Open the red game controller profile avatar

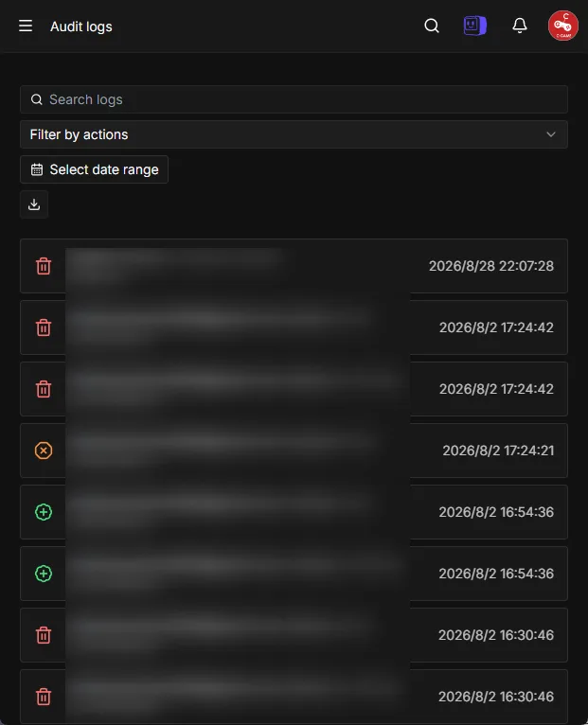(x=563, y=26)
